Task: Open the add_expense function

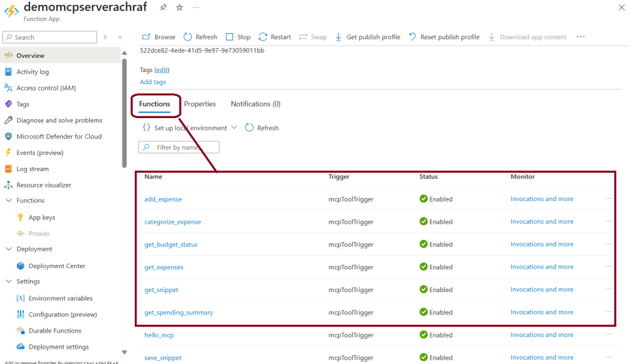Action: click(163, 199)
